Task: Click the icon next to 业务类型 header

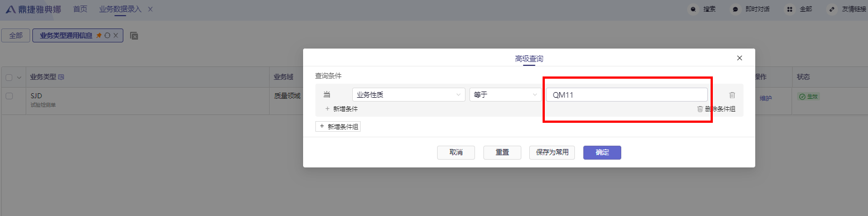Action: point(61,77)
